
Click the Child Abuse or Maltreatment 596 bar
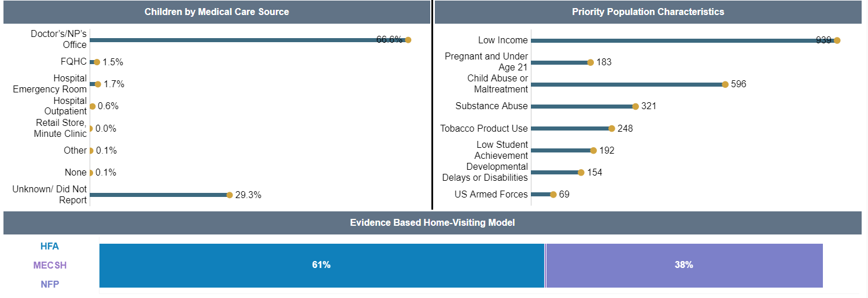click(628, 84)
